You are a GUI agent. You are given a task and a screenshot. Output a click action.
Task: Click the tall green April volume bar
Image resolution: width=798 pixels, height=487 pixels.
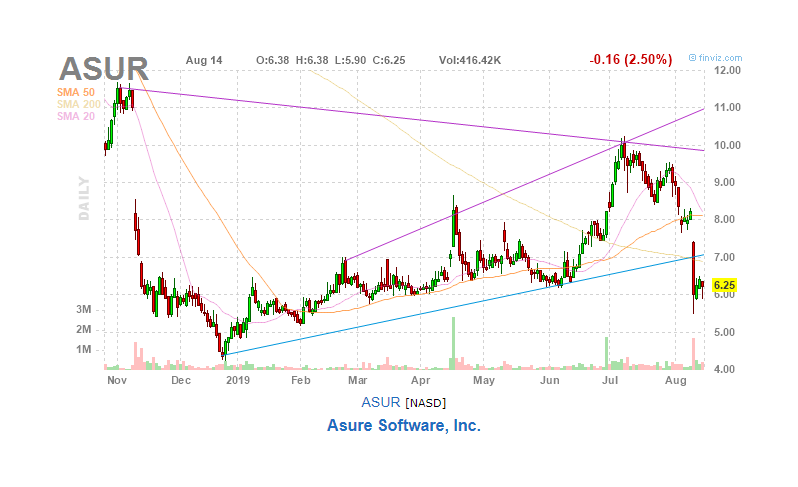453,343
